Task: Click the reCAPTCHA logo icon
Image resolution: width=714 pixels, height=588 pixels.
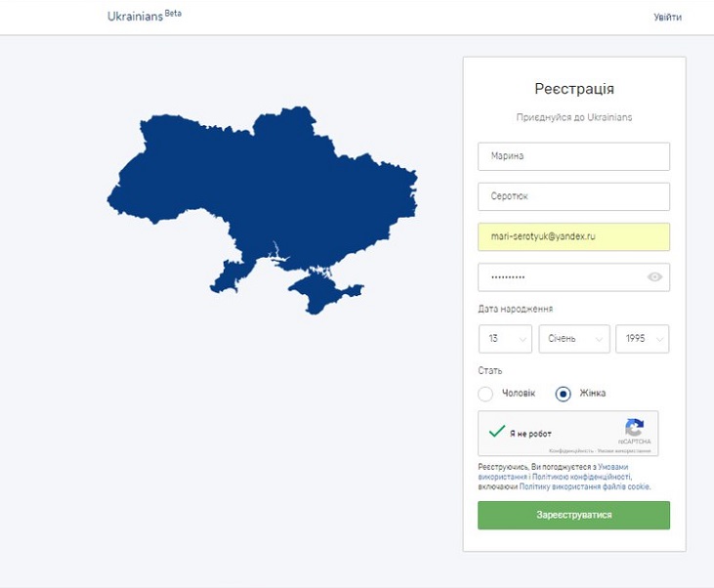Action: (634, 427)
